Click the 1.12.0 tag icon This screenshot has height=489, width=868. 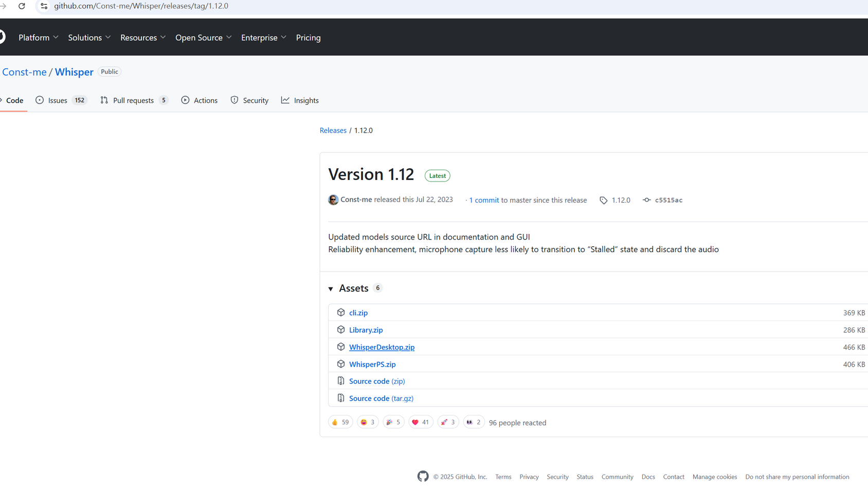point(603,201)
